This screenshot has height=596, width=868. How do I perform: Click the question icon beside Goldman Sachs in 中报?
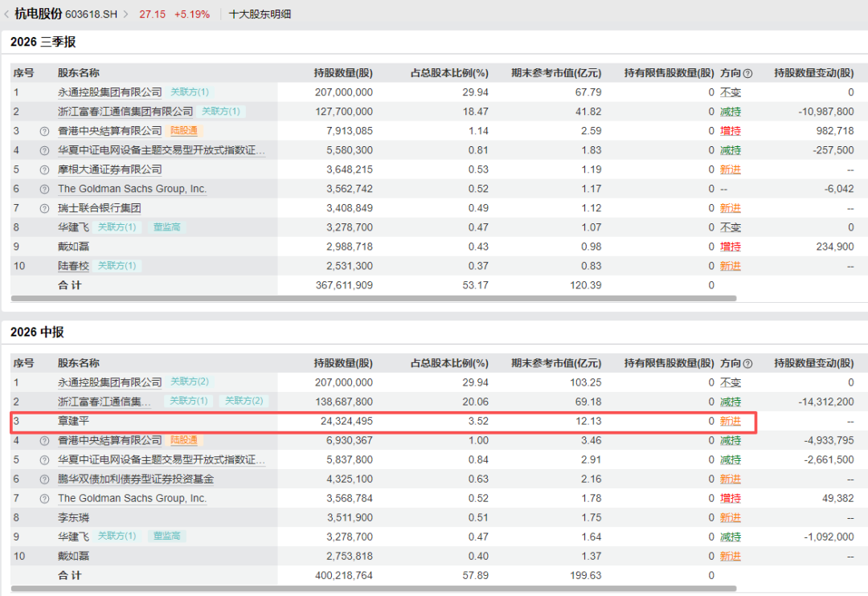(x=44, y=499)
